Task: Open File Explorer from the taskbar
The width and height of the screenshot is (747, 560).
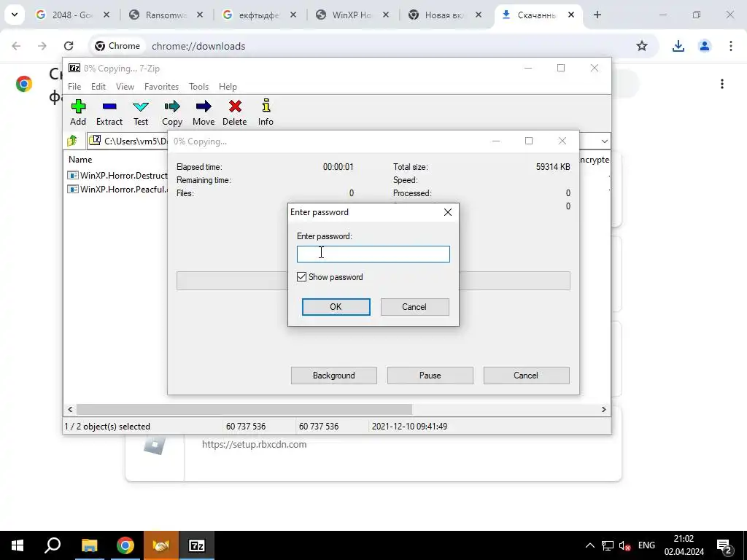Action: point(89,545)
